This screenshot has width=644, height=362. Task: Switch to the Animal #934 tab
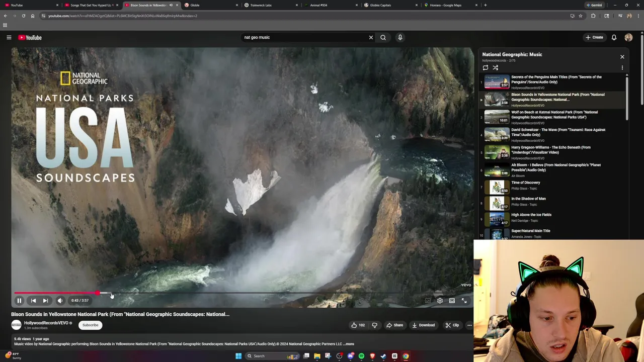[x=331, y=5]
